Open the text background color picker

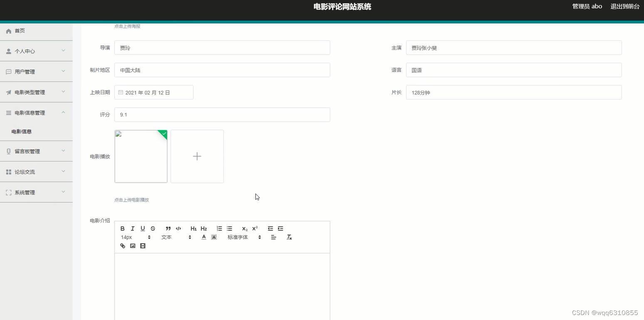pyautogui.click(x=214, y=237)
